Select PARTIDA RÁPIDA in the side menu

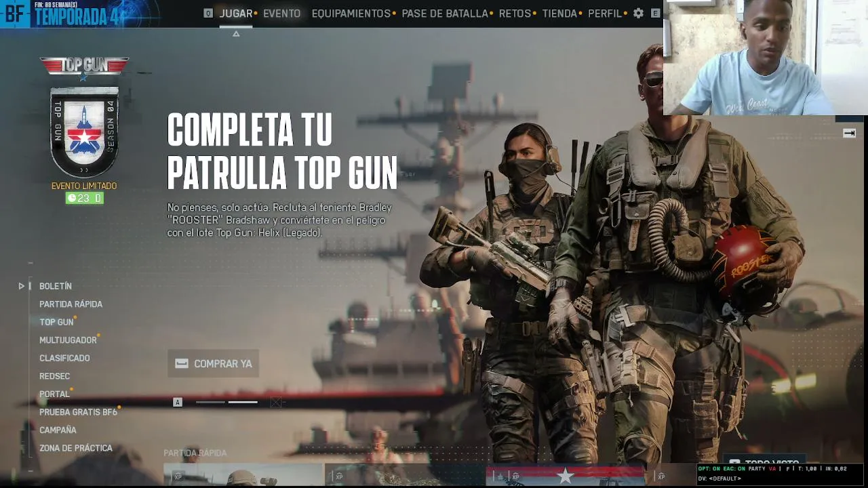(71, 304)
